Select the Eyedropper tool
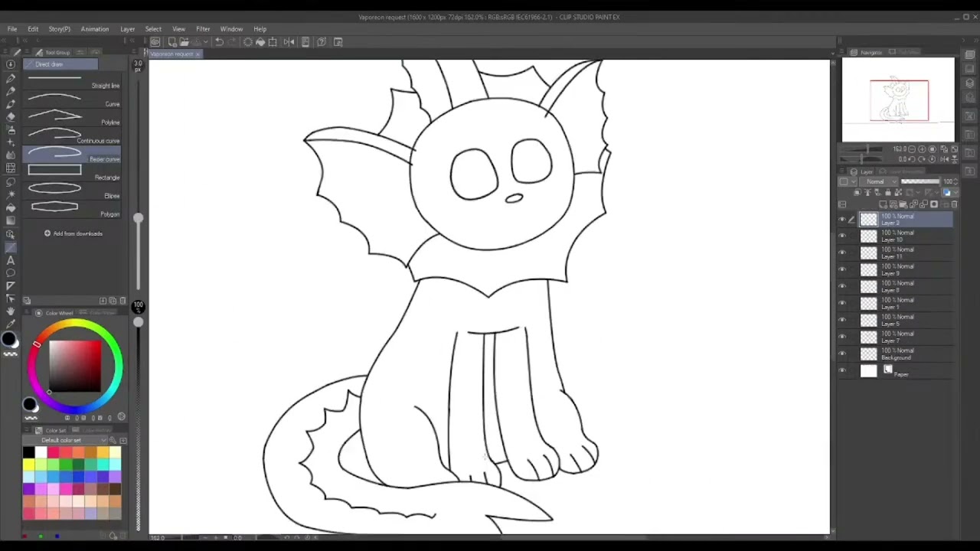 tap(11, 324)
